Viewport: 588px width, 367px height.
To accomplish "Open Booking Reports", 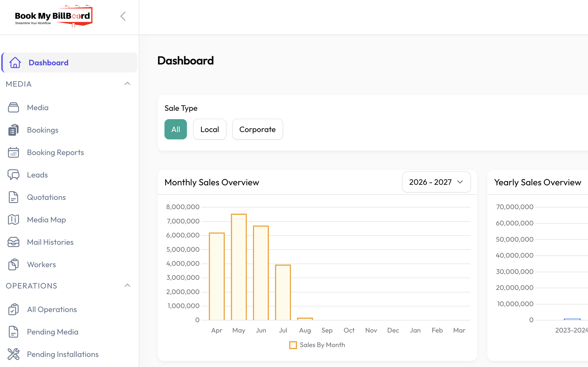I will point(55,153).
